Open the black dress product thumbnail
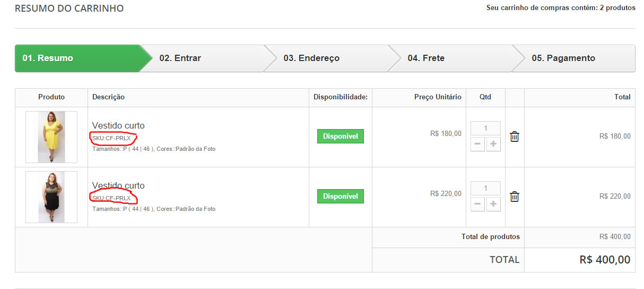Image resolution: width=644 pixels, height=289 pixels. [x=51, y=197]
